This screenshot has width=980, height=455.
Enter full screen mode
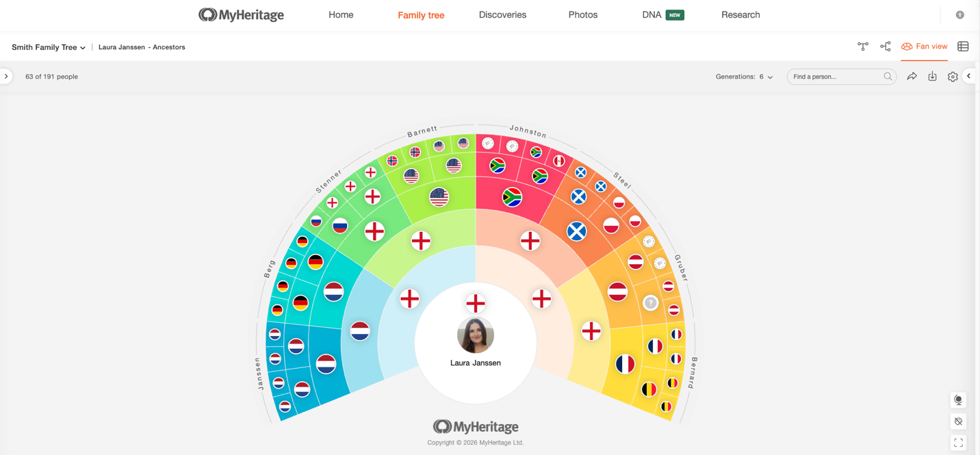click(x=958, y=443)
